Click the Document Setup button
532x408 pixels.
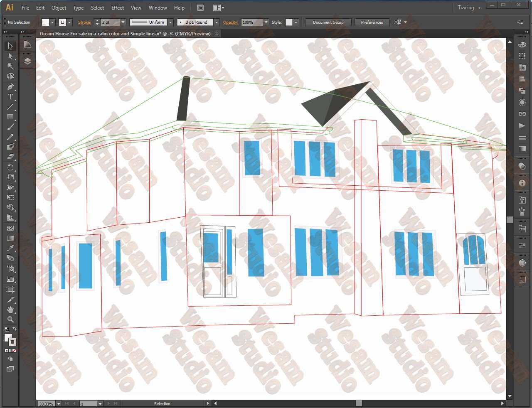[328, 22]
